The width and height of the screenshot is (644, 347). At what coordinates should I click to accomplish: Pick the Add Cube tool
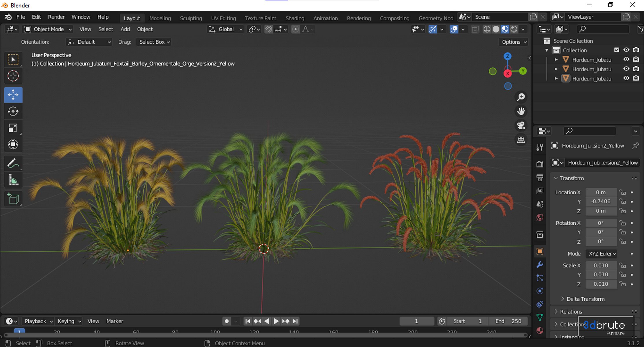click(x=13, y=199)
